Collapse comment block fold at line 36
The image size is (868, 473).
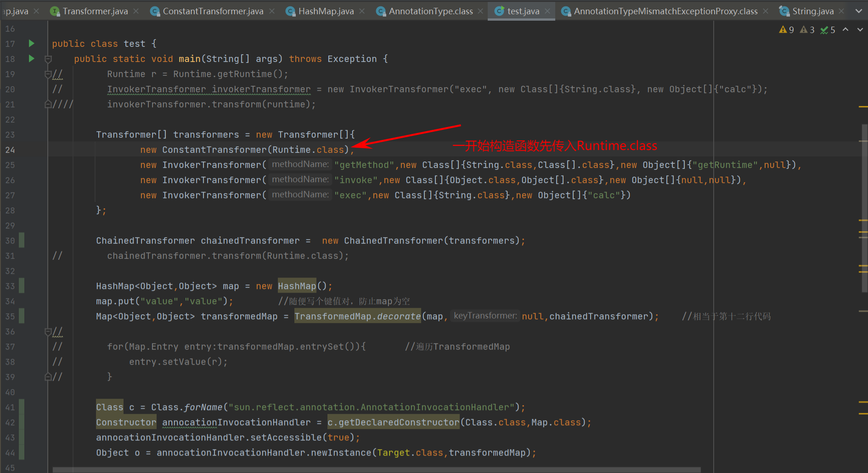[48, 331]
